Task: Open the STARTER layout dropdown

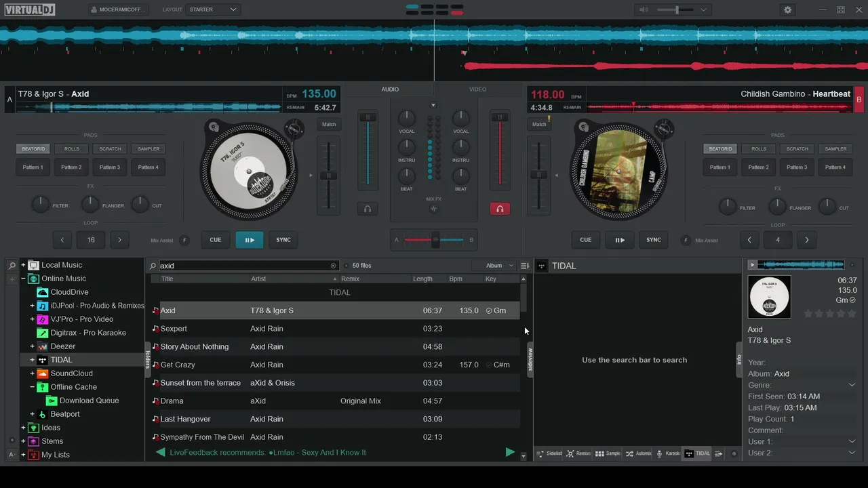Action: [x=213, y=10]
